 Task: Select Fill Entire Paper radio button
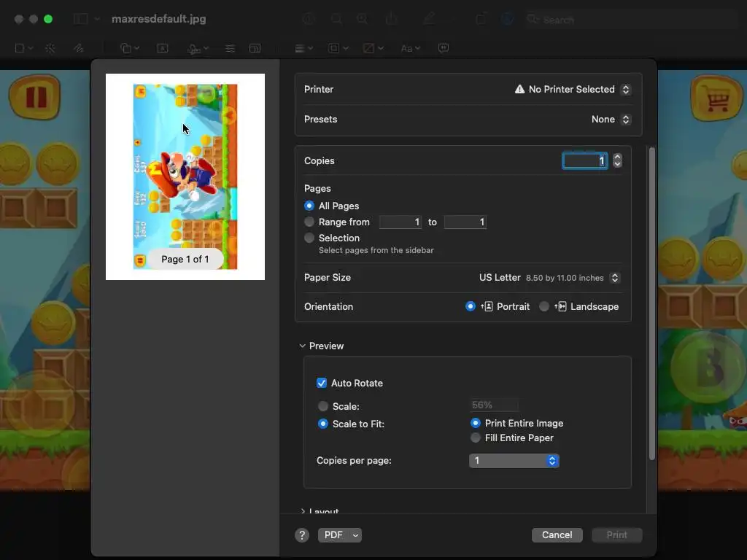click(x=476, y=437)
